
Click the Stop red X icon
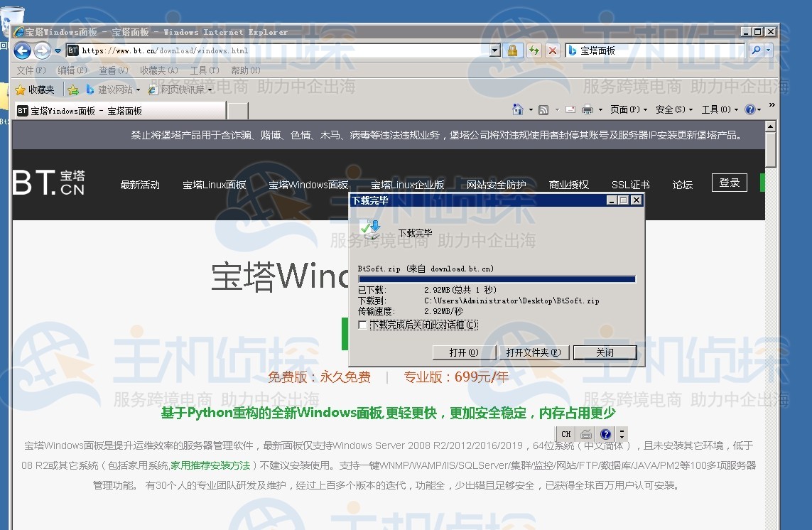coord(553,50)
